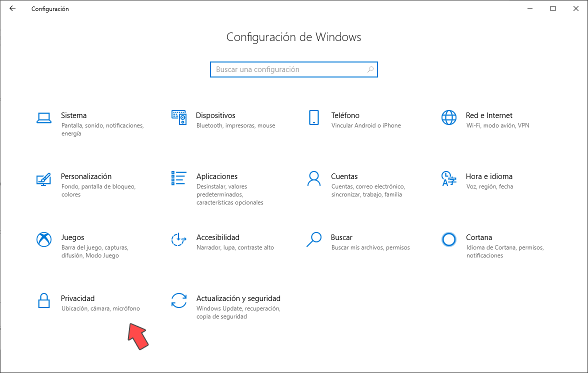The width and height of the screenshot is (588, 373).
Task: Open the 'Privacidad' settings link
Action: point(77,298)
